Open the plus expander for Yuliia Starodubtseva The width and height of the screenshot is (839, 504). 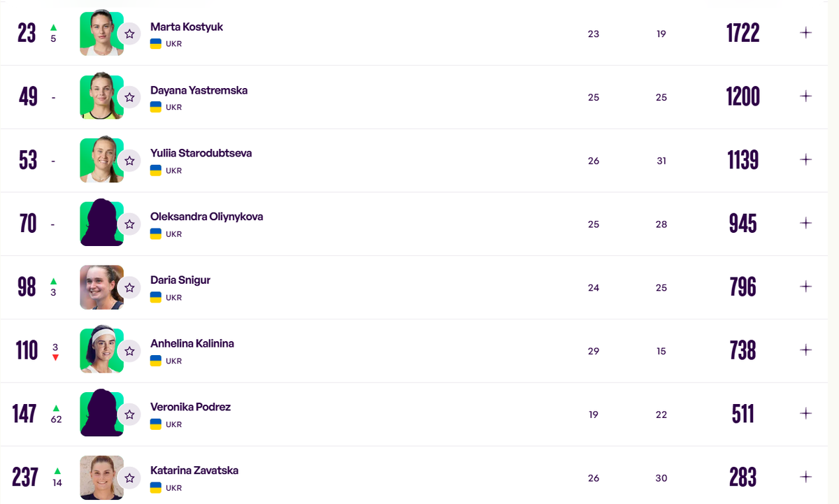click(x=805, y=159)
